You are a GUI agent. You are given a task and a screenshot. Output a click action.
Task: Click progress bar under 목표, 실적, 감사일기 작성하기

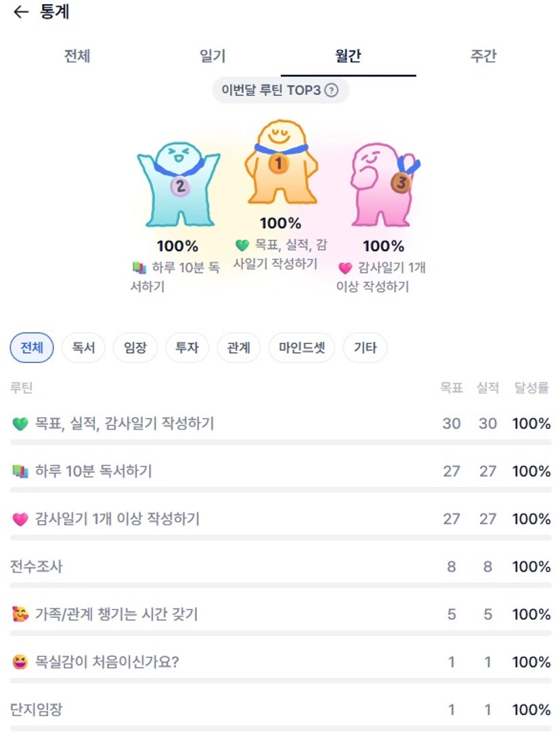(x=280, y=442)
